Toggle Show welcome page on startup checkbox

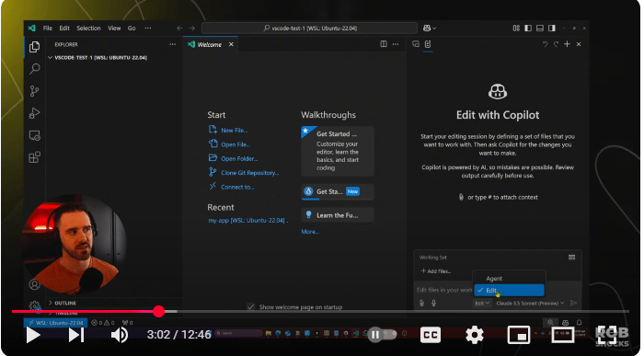point(251,306)
